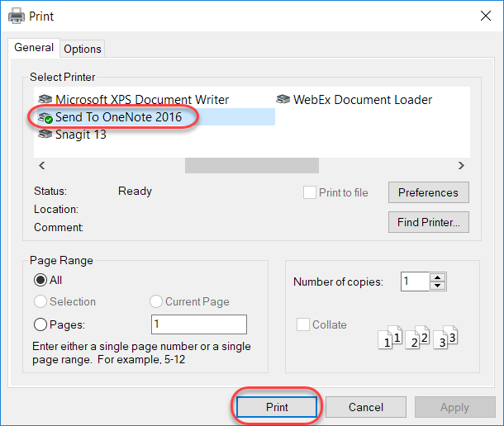Click the printer icon in the title bar
The height and width of the screenshot is (426, 504).
(x=15, y=15)
